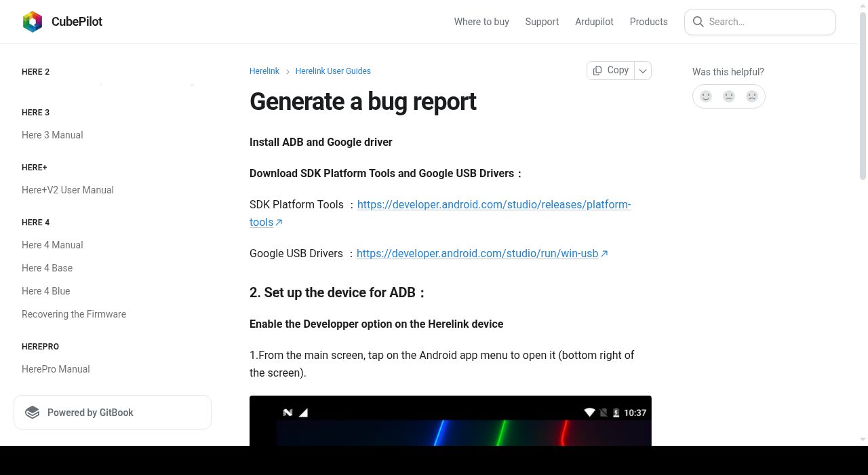This screenshot has height=475, width=868.
Task: Click the HERE 2 sidebar heading
Action: pos(35,72)
